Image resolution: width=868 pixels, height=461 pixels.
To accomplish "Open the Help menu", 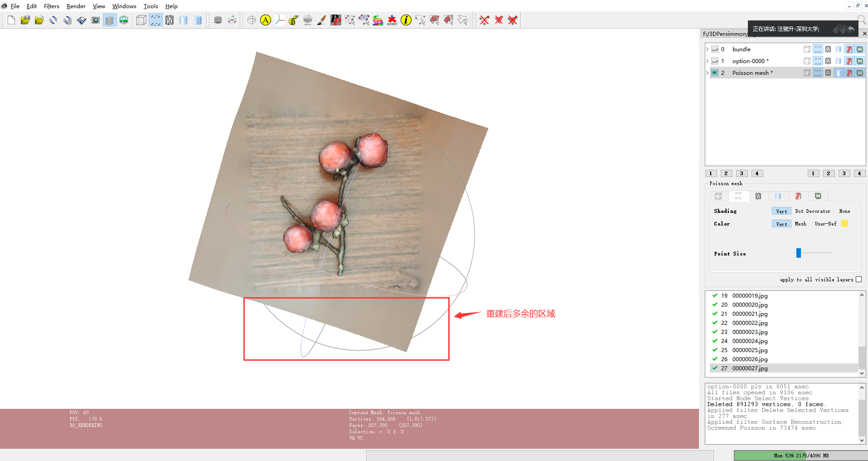I will [171, 6].
